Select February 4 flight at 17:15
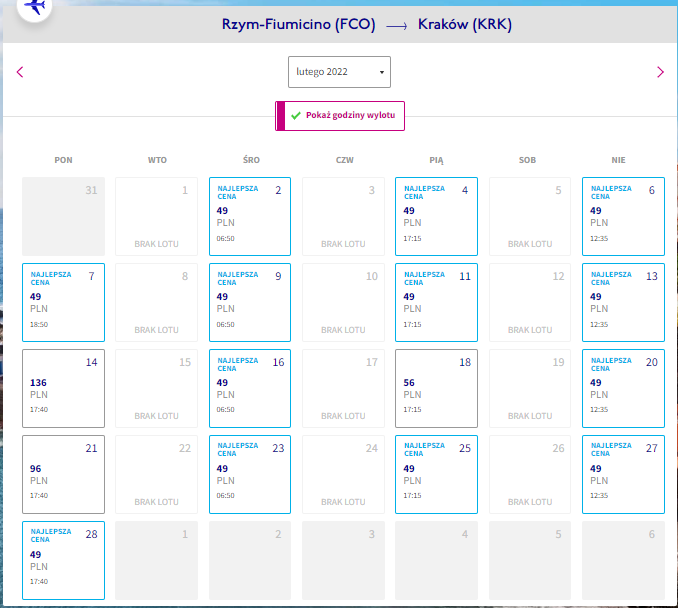Image resolution: width=678 pixels, height=608 pixels. point(436,216)
